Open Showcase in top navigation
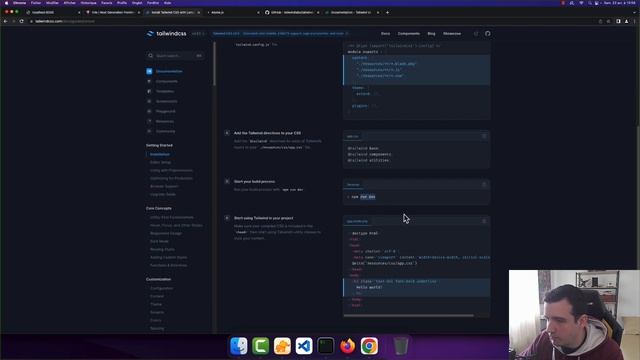The width and height of the screenshot is (640, 360). click(452, 33)
